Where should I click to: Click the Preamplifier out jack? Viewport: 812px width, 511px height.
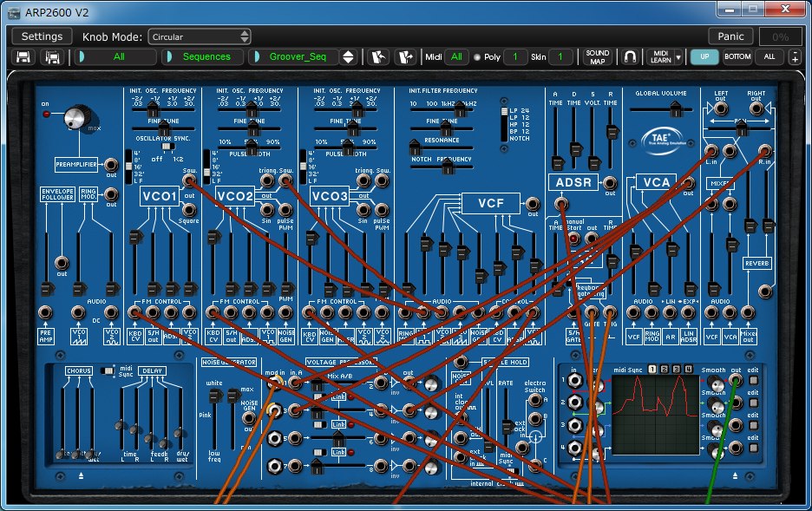click(111, 165)
